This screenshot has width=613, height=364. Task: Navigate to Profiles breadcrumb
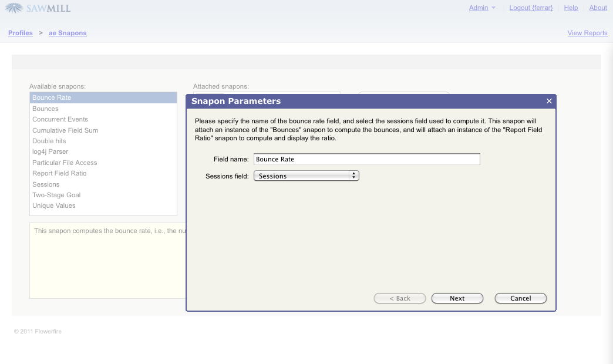[x=21, y=33]
